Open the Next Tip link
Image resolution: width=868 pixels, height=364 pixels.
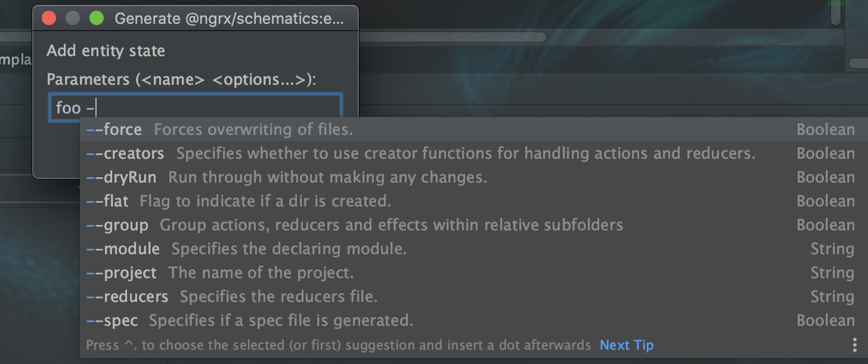tap(626, 345)
